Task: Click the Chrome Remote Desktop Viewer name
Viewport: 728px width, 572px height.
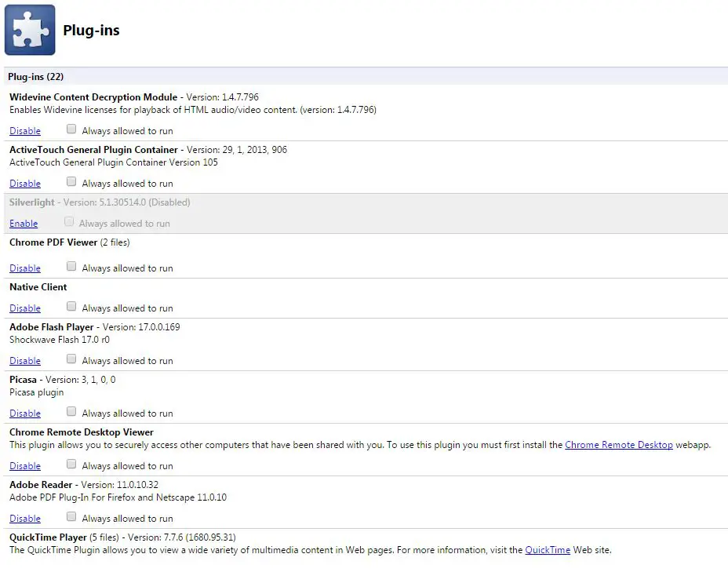Action: click(82, 432)
